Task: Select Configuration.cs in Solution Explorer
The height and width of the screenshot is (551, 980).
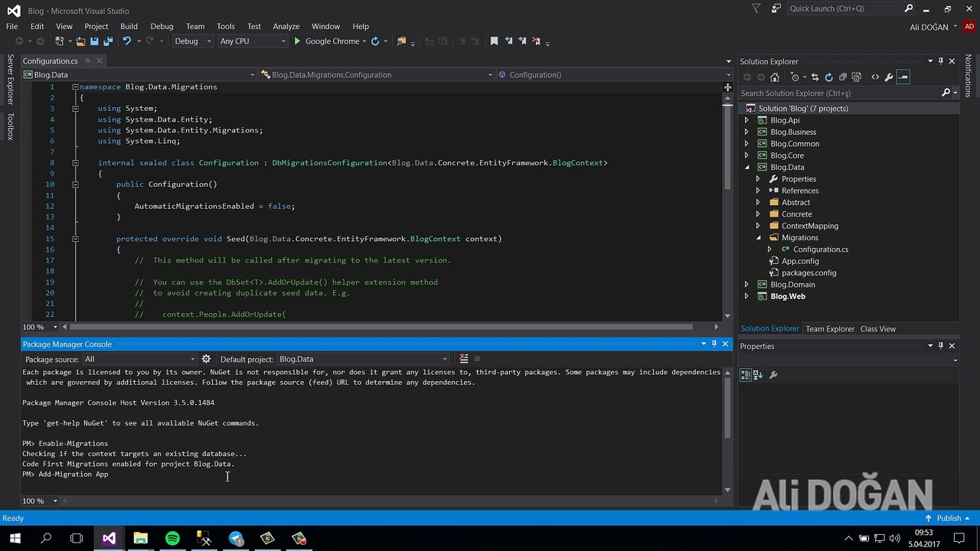Action: (820, 249)
